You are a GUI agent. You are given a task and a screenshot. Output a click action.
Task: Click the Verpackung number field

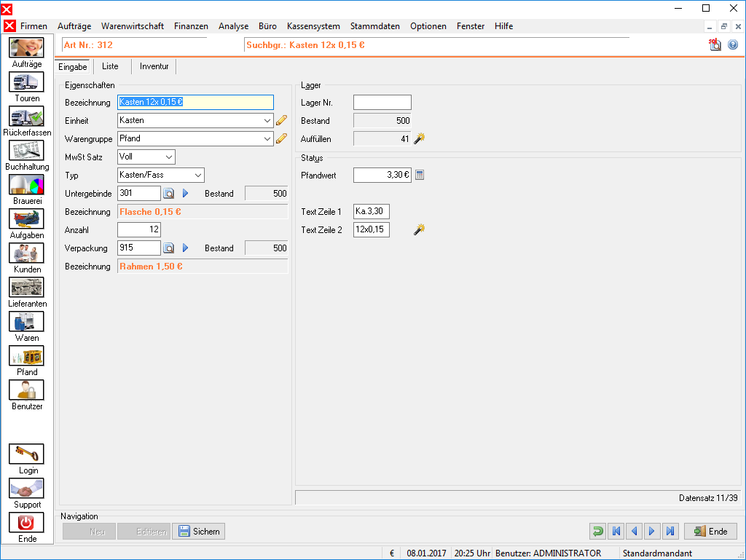click(x=139, y=248)
